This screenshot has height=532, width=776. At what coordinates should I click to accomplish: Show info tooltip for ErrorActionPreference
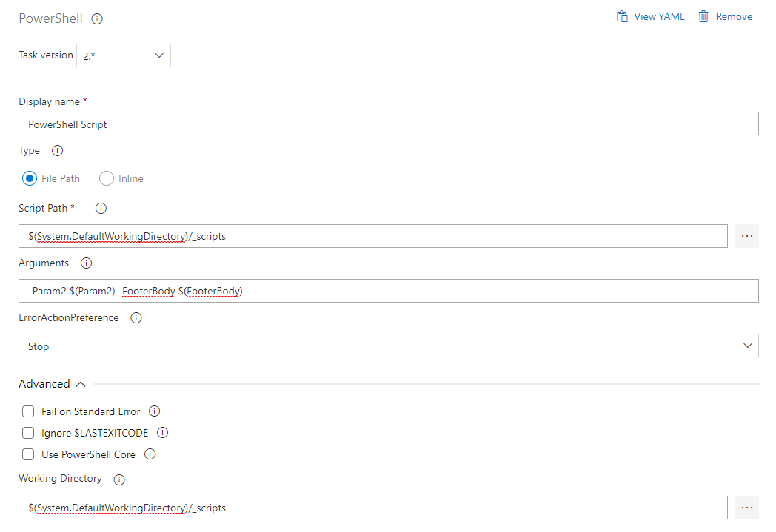tap(136, 317)
